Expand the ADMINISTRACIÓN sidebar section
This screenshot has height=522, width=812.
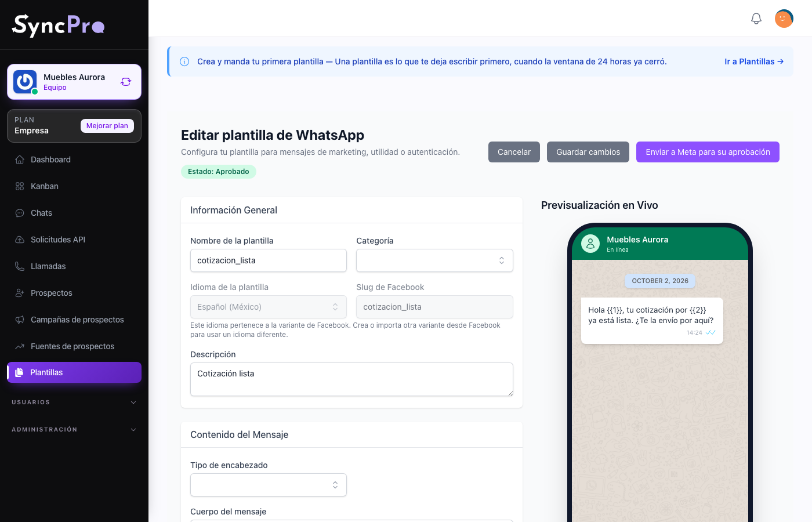74,430
